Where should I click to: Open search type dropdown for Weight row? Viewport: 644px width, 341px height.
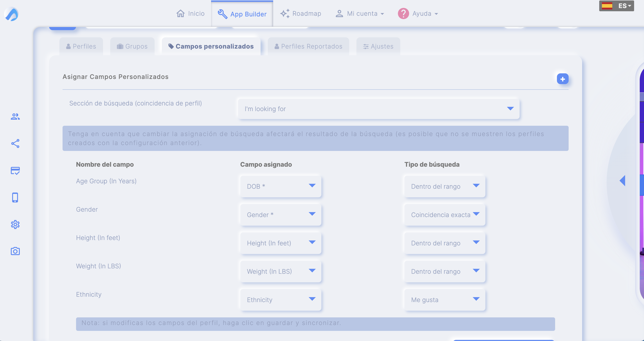click(x=445, y=271)
